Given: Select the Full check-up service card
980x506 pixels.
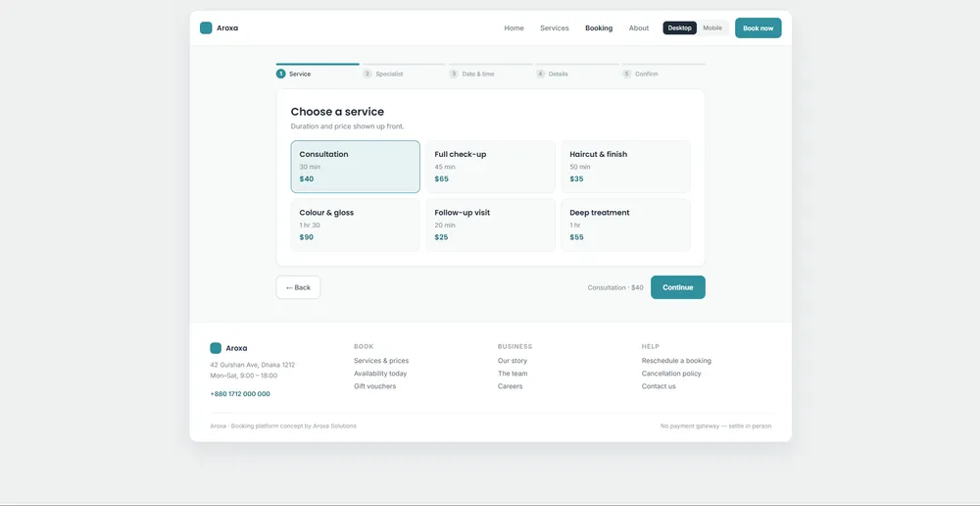Looking at the screenshot, I should click(x=491, y=167).
